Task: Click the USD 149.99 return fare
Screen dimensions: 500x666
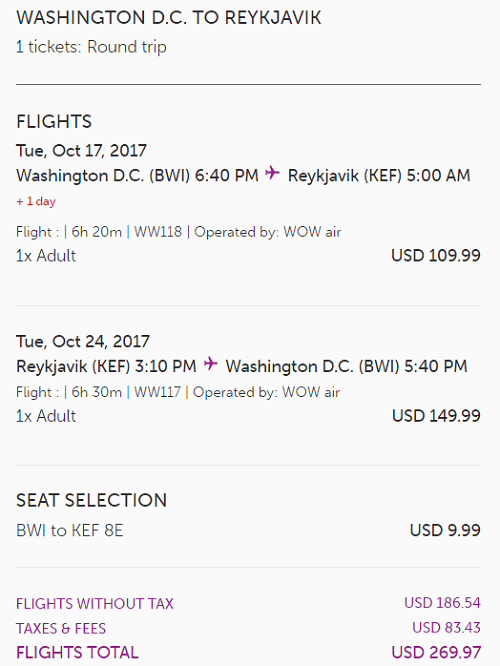Action: point(436,416)
